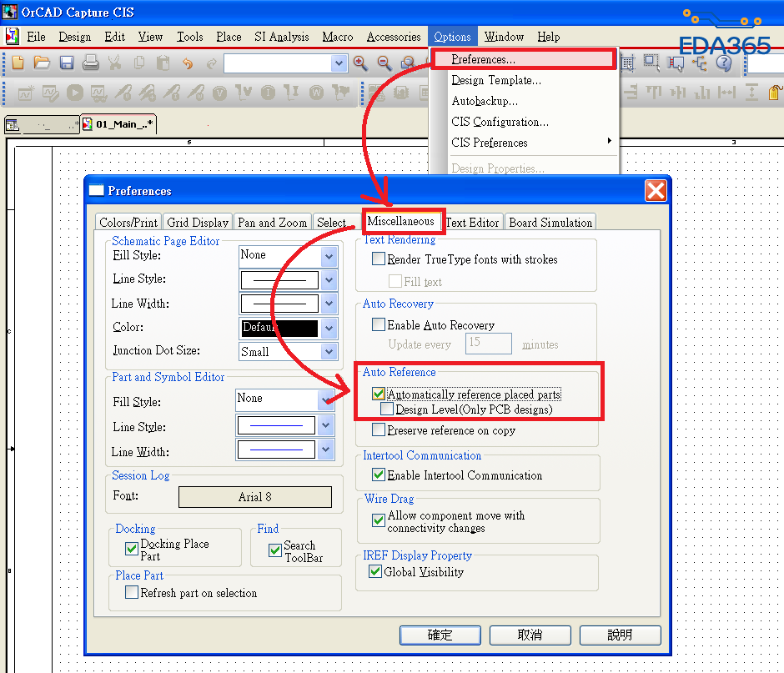Click the Open folder toolbar icon
The image size is (784, 673).
click(x=42, y=63)
